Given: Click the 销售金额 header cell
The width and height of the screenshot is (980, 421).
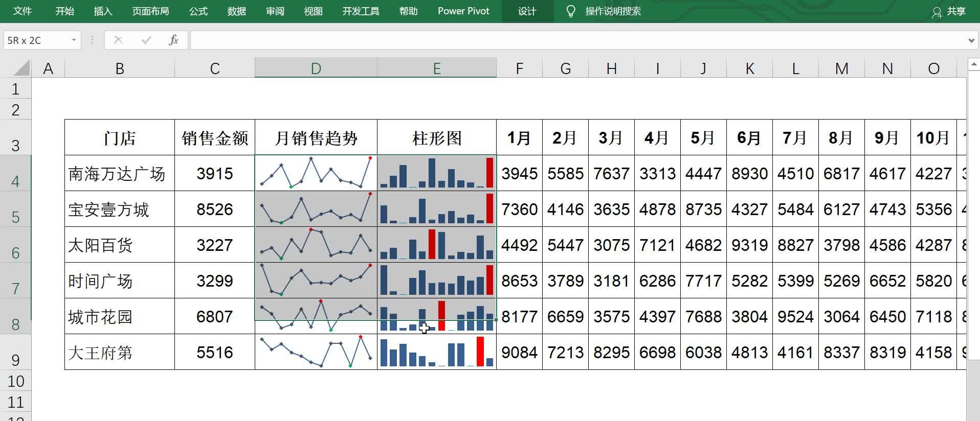Looking at the screenshot, I should 215,137.
